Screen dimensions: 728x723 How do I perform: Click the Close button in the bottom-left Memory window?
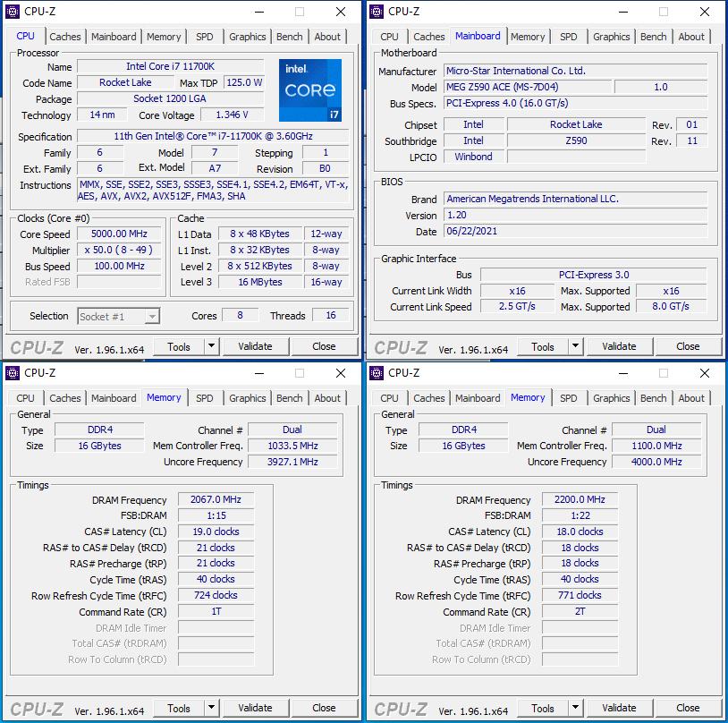(324, 708)
